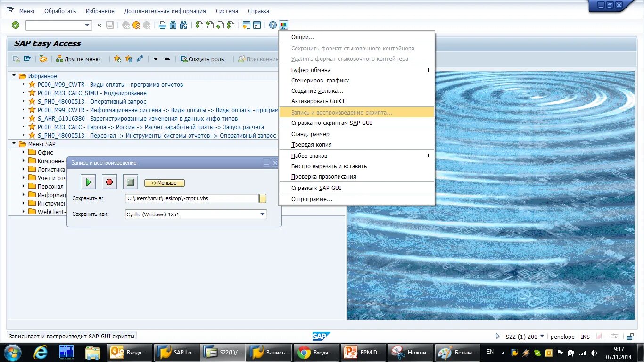
Task: Click the Previous Page toolbar icon
Action: [x=210, y=25]
